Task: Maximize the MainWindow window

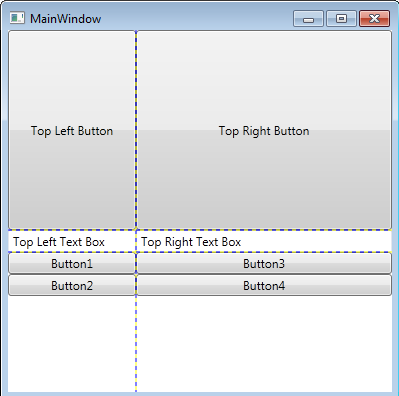Action: point(341,18)
